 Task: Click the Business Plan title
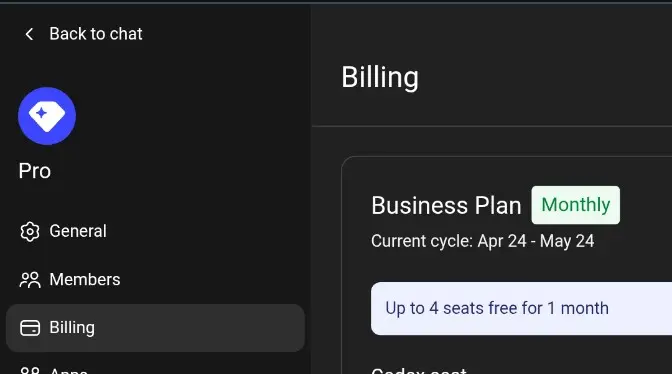click(446, 206)
